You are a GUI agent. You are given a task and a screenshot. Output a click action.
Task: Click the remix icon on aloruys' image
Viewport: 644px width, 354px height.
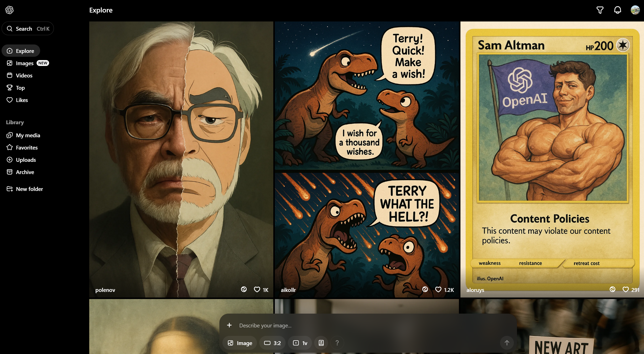(613, 289)
